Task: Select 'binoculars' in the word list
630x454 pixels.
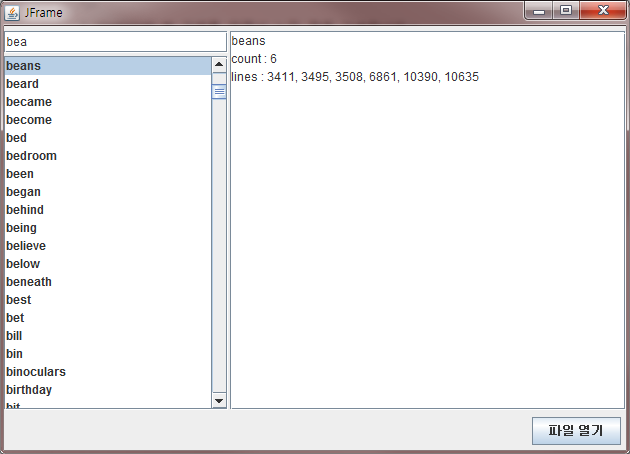Action: [108, 372]
